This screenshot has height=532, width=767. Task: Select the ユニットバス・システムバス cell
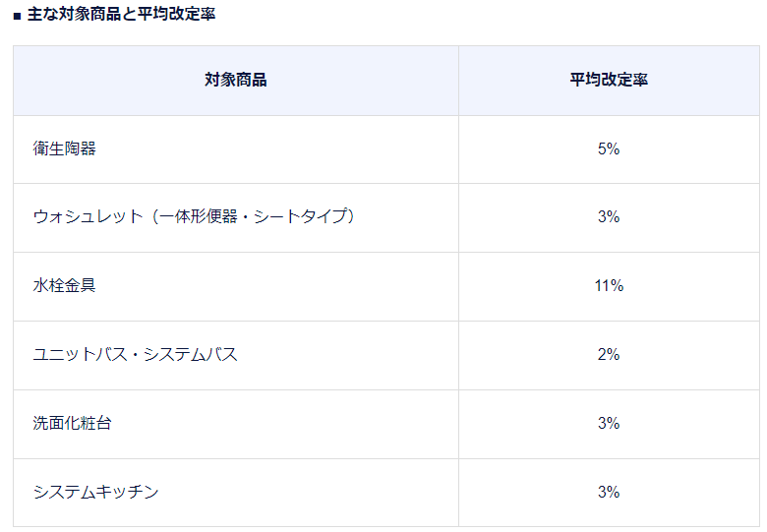pyautogui.click(x=236, y=355)
